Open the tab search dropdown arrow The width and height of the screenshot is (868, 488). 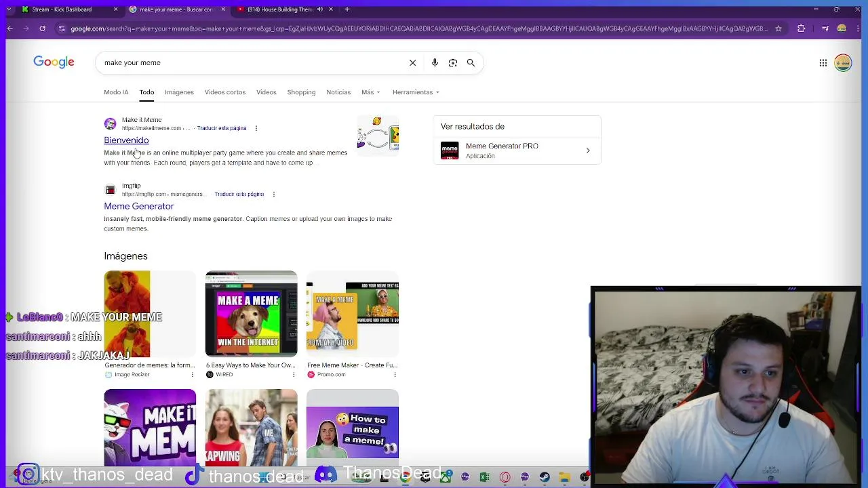pyautogui.click(x=9, y=9)
